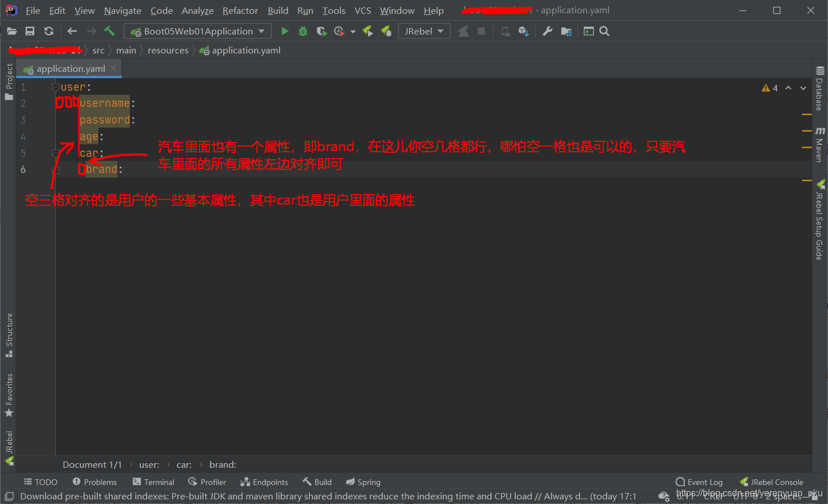Image resolution: width=828 pixels, height=504 pixels.
Task: Open the Window menu
Action: pos(397,10)
